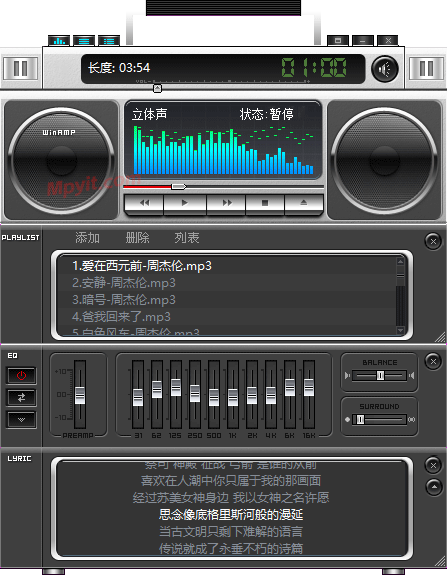
Task: Click the playlist scrollbar down arrow
Action: [400, 330]
